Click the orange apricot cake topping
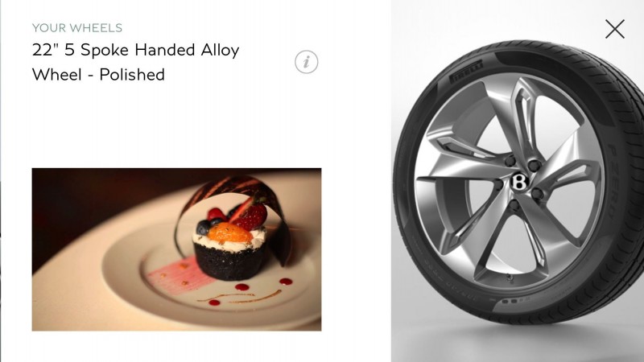Viewport: 644px width, 362px height. click(x=230, y=232)
